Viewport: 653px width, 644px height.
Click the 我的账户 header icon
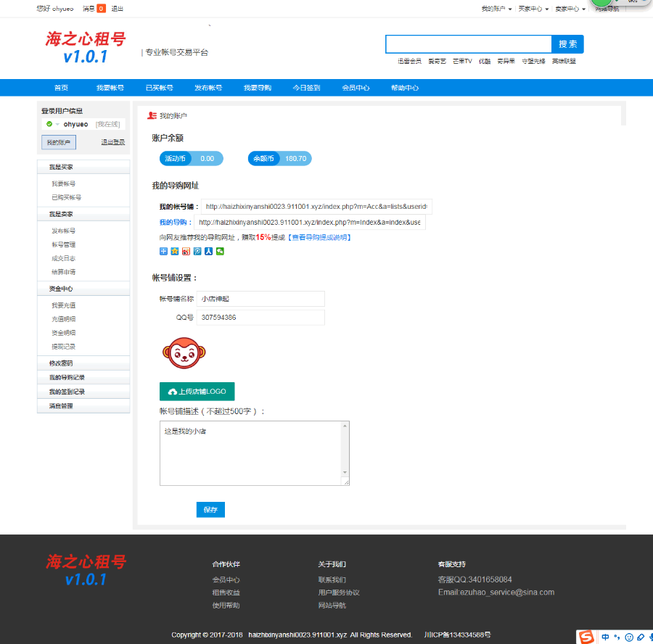click(x=152, y=115)
